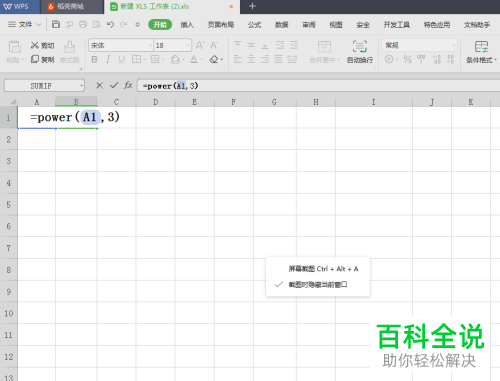Open the eraser clear options arrow

[222, 60]
